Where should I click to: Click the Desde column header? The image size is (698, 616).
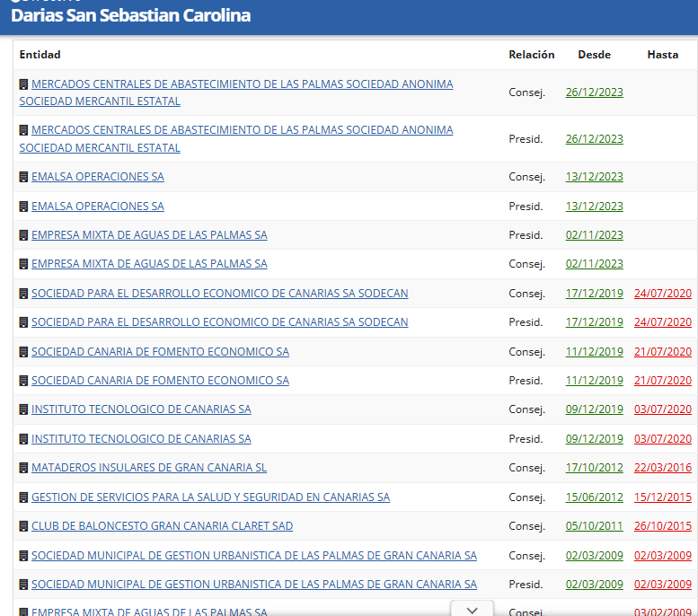click(x=595, y=55)
